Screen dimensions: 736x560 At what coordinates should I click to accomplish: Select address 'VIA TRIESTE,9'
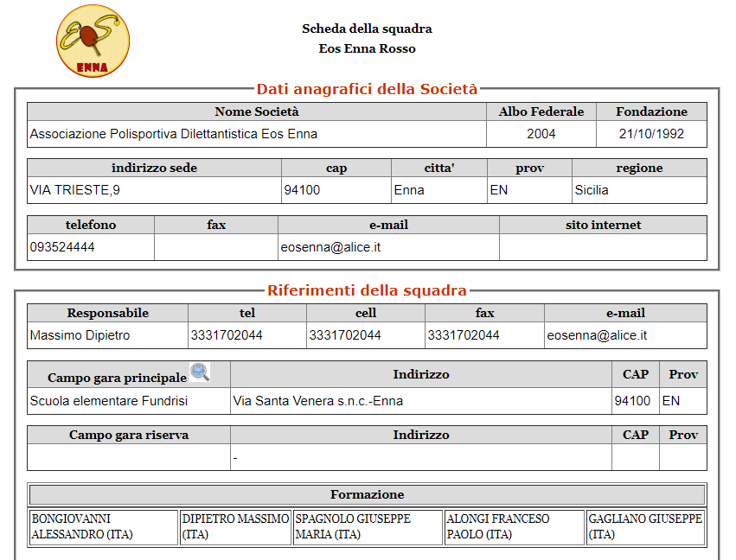[75, 190]
